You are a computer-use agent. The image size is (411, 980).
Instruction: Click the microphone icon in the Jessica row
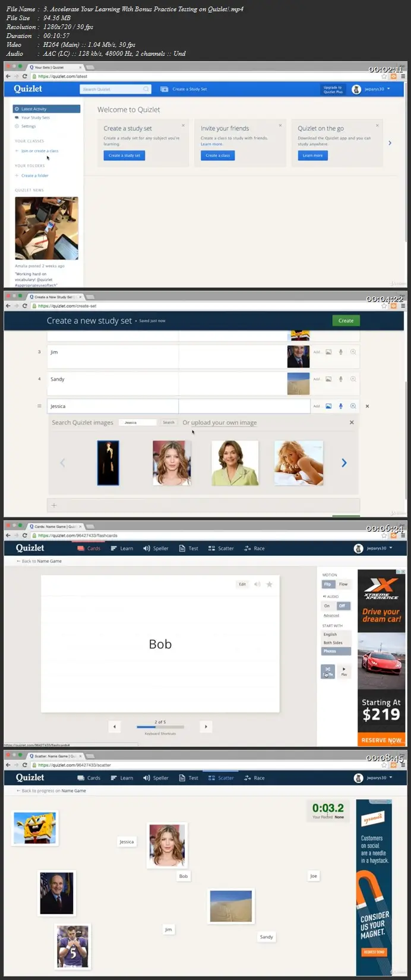[341, 406]
